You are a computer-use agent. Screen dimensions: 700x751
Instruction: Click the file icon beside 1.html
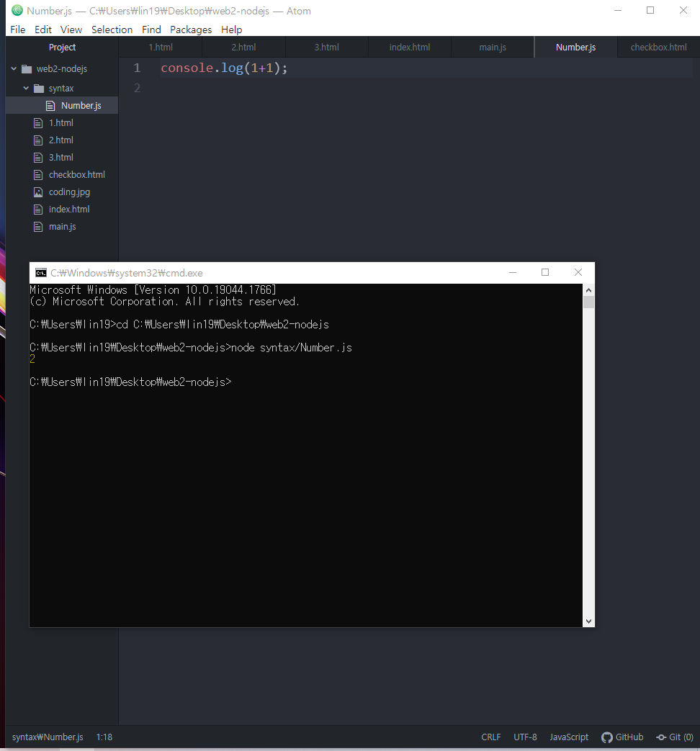38,123
